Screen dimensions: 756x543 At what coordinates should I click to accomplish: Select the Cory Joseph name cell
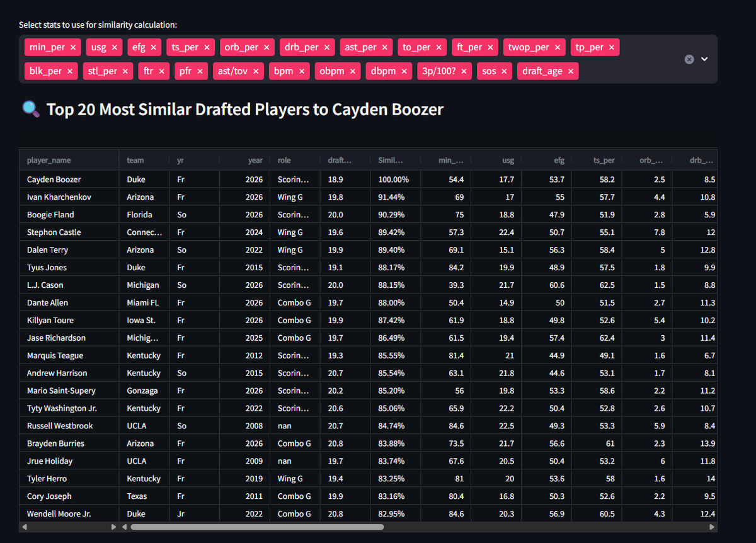[69, 496]
